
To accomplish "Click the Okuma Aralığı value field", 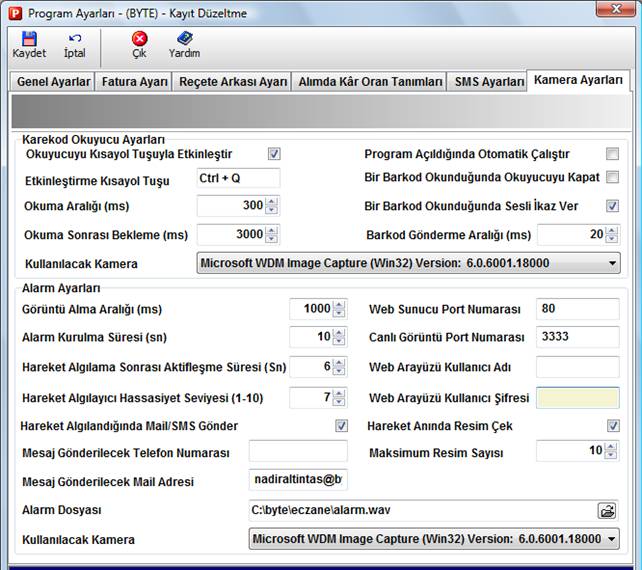I will pyautogui.click(x=231, y=206).
